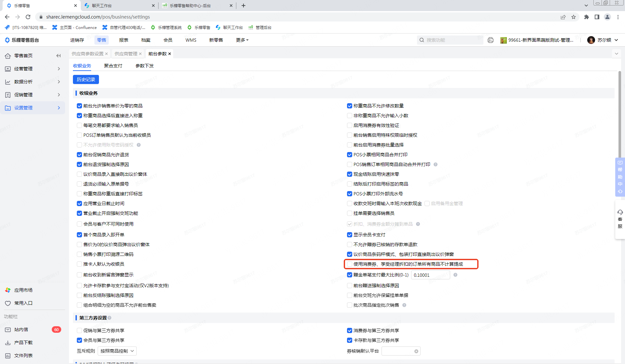Open the 应用市场 app market icon
This screenshot has height=364, width=625.
8,290
